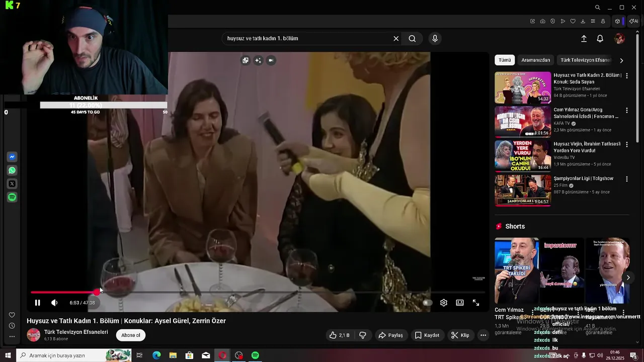
Task: Open options menu for Huysuz 2. Bölüm video
Action: click(627, 75)
